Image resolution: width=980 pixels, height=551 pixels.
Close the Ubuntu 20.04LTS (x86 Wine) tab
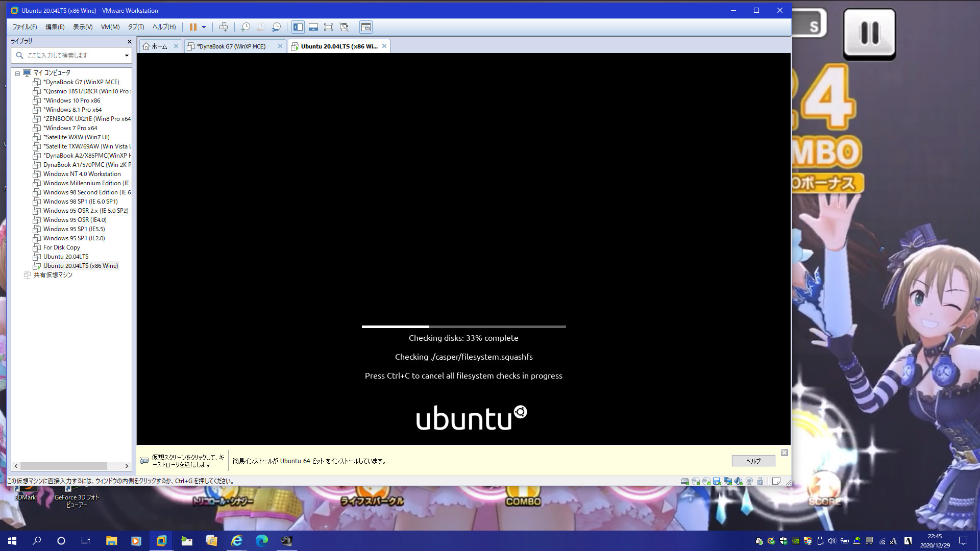coord(384,46)
